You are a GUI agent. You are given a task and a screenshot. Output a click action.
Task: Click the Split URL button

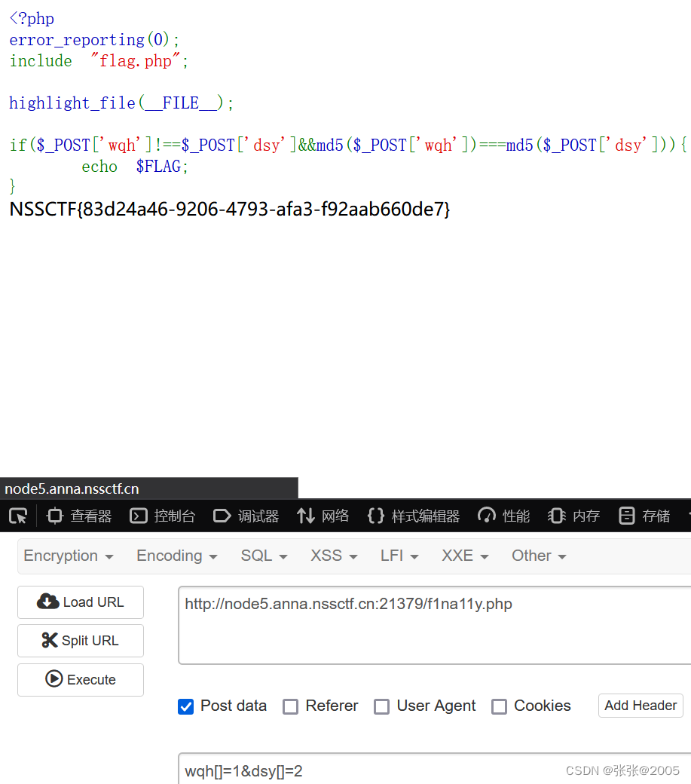81,641
